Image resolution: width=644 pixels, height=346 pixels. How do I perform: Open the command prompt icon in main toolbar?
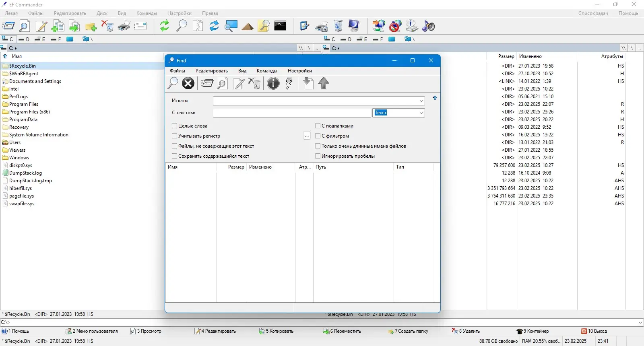(x=280, y=26)
